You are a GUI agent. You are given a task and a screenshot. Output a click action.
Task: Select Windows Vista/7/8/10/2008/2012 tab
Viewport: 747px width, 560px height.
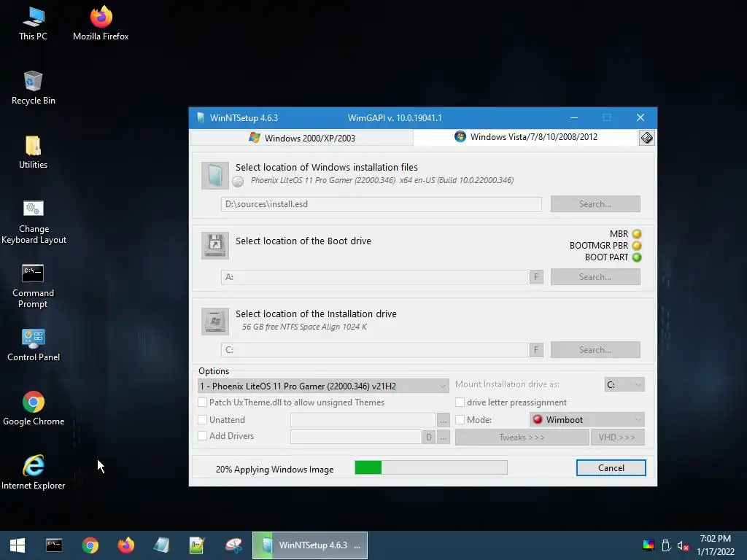point(526,137)
